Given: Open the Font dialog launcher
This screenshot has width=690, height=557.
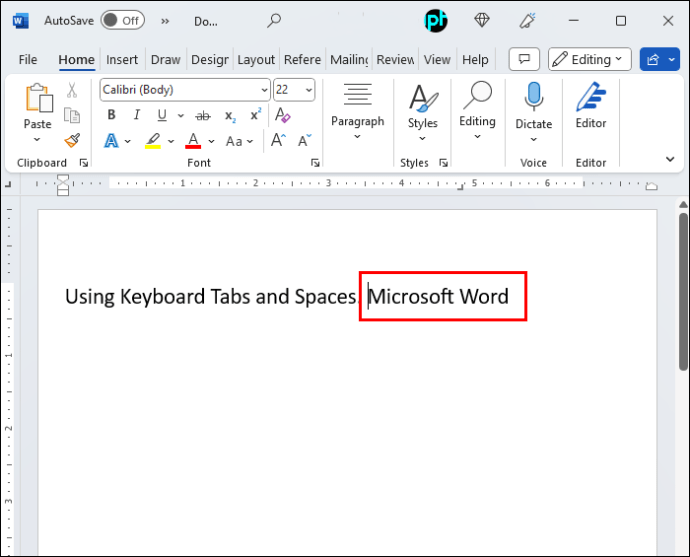Looking at the screenshot, I should coord(315,163).
